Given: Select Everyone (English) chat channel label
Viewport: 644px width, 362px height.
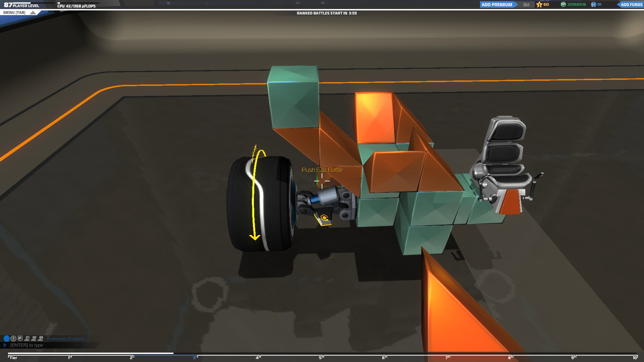Looking at the screenshot, I should point(65,339).
